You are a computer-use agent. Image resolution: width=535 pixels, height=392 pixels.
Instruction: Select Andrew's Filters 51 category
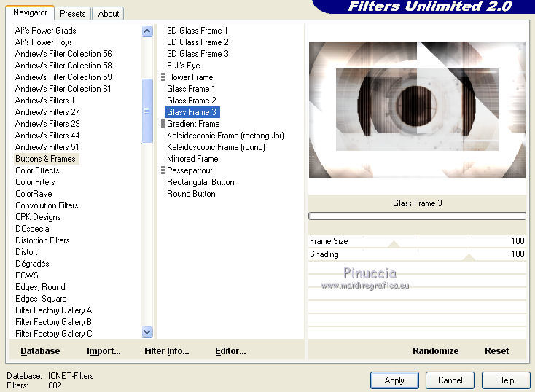click(x=47, y=147)
